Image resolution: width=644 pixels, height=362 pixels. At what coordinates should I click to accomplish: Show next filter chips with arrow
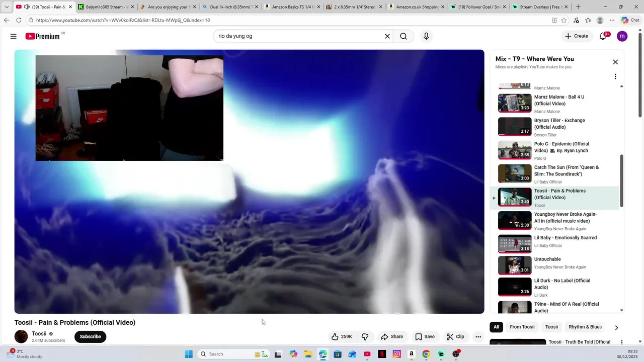[x=616, y=327]
